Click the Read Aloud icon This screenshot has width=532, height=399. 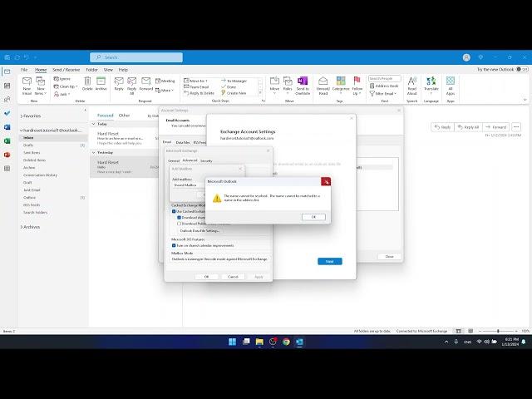coord(412,86)
